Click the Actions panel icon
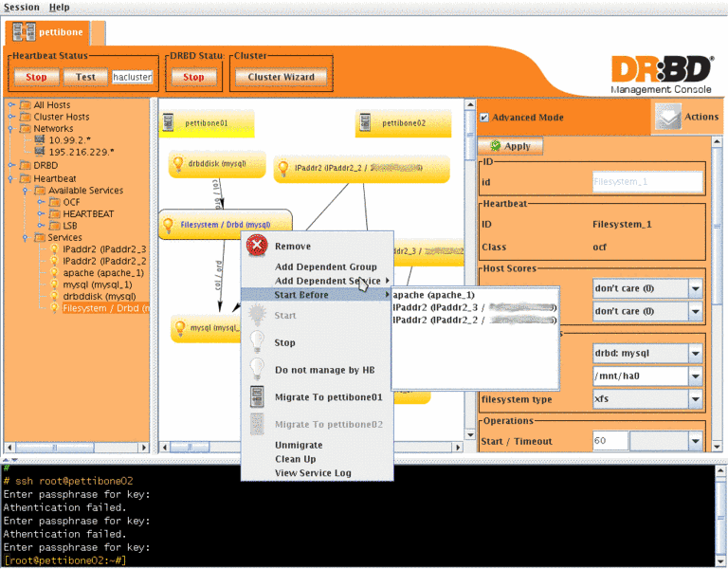 tap(667, 116)
